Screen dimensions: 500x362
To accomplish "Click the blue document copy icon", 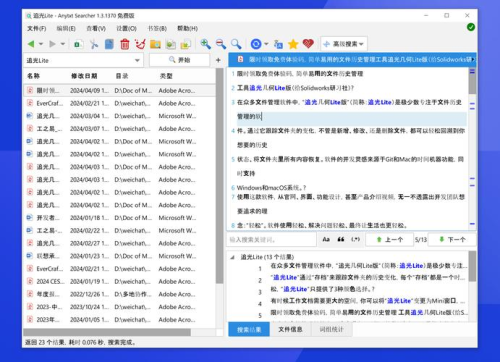I will 109,44.
